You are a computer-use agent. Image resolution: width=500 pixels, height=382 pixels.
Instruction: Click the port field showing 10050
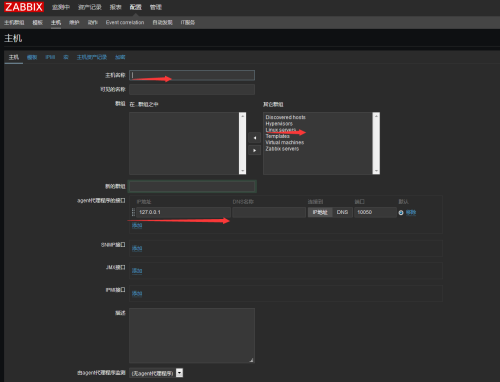click(375, 212)
